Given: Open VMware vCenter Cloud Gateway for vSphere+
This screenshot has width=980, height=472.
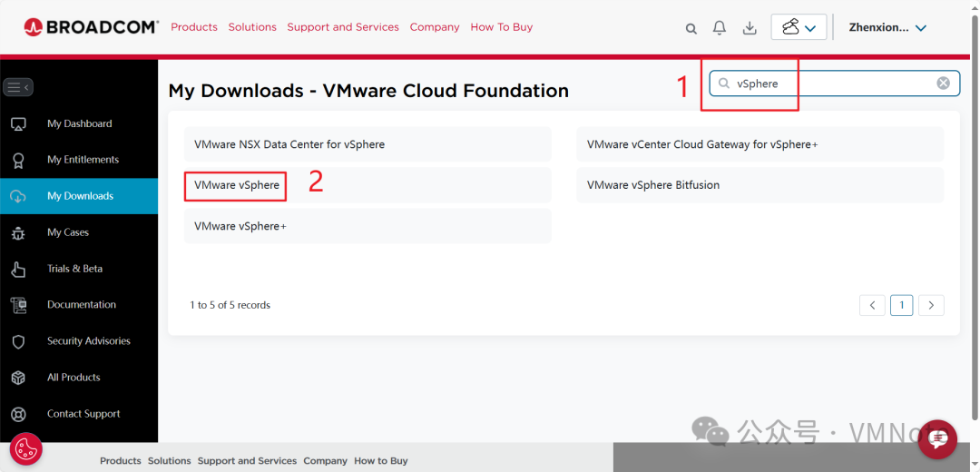Looking at the screenshot, I should pos(760,144).
